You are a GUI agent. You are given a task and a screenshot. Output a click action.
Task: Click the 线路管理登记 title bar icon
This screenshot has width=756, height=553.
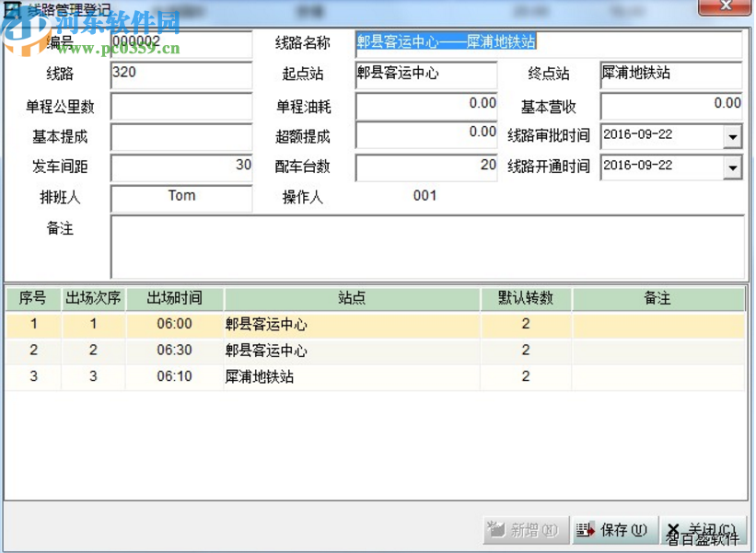[x=11, y=8]
